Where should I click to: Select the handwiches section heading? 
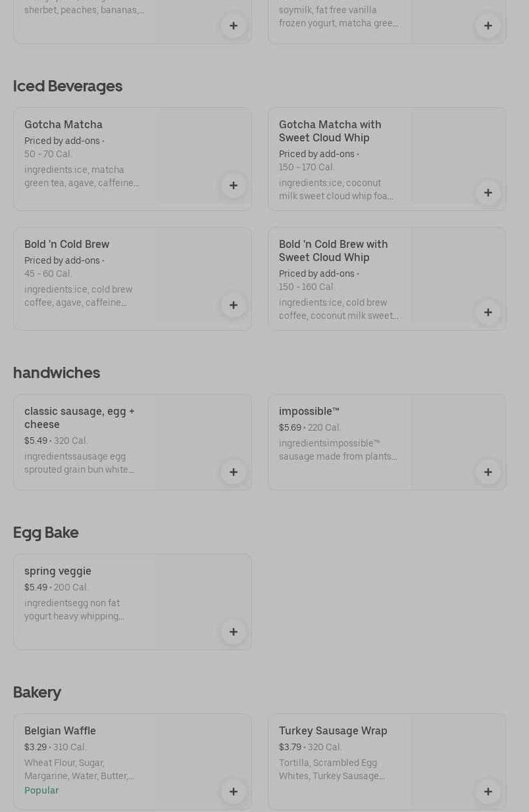click(57, 373)
